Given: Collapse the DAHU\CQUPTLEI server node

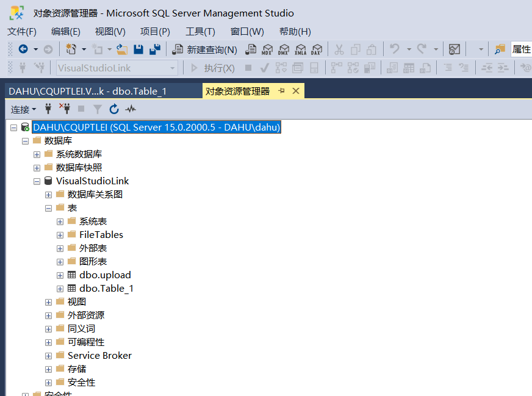Looking at the screenshot, I should click(13, 128).
